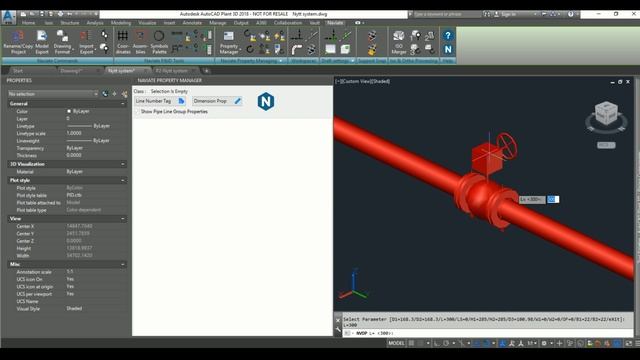Image resolution: width=640 pixels, height=360 pixels.
Task: Click the WCS label below ViewCube
Action: pos(606,145)
